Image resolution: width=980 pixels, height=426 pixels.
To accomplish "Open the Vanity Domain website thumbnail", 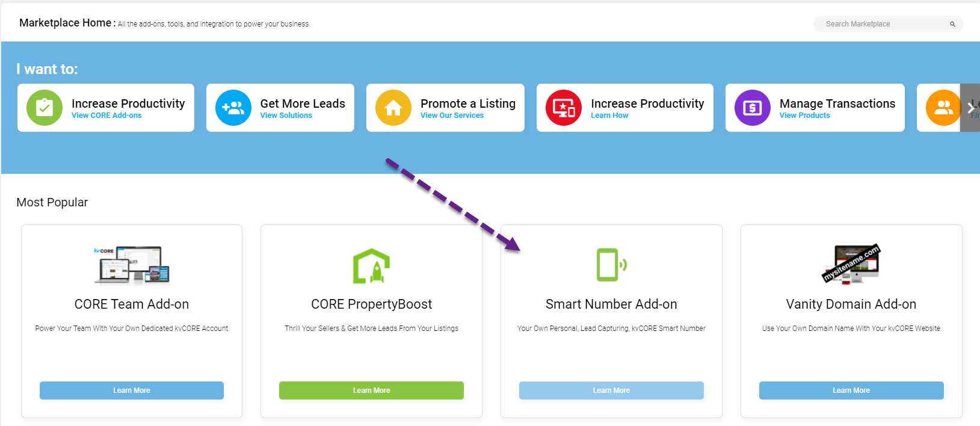I will [851, 264].
